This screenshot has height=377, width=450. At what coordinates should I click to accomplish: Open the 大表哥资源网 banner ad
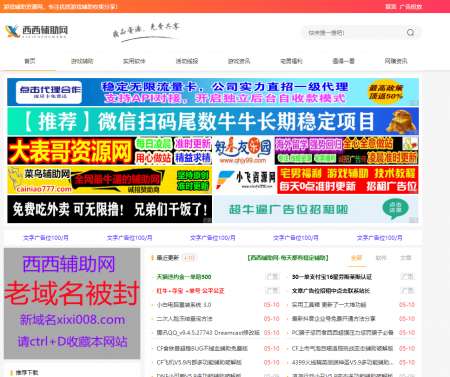click(109, 151)
